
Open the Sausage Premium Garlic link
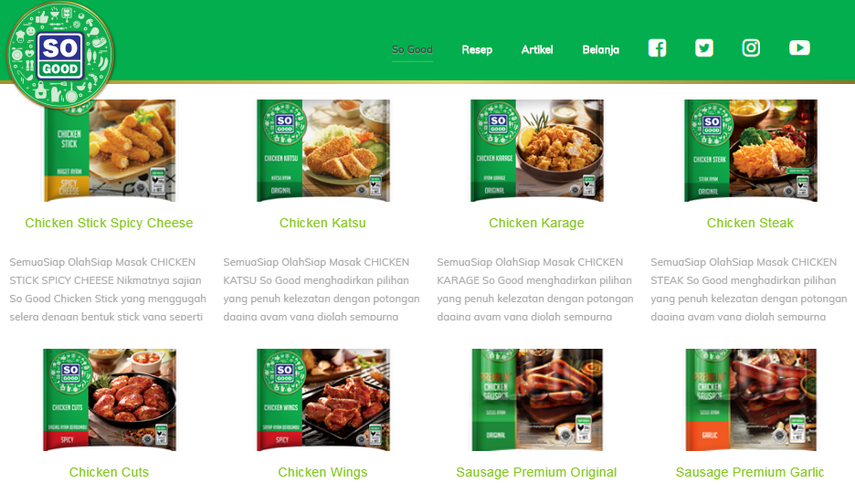click(x=750, y=472)
